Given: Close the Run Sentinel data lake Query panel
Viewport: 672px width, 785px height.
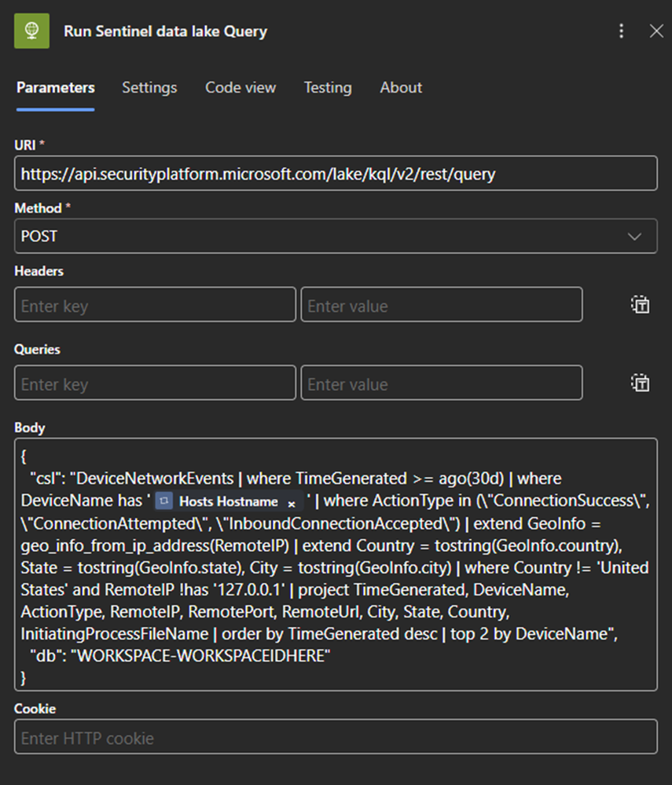Looking at the screenshot, I should pyautogui.click(x=656, y=31).
